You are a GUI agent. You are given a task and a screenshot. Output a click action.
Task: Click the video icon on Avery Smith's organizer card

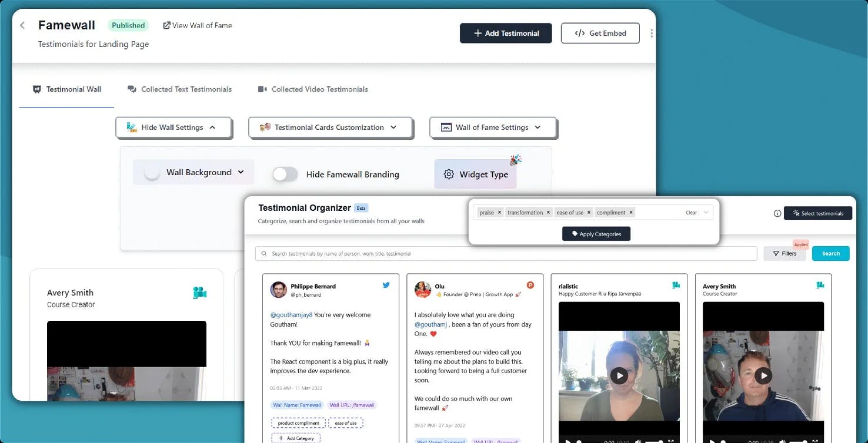[x=820, y=285]
